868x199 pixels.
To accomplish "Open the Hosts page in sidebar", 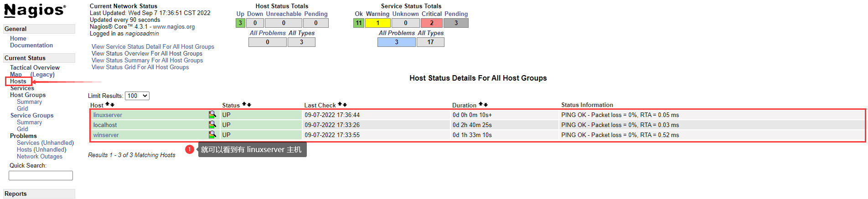I will pyautogui.click(x=18, y=81).
